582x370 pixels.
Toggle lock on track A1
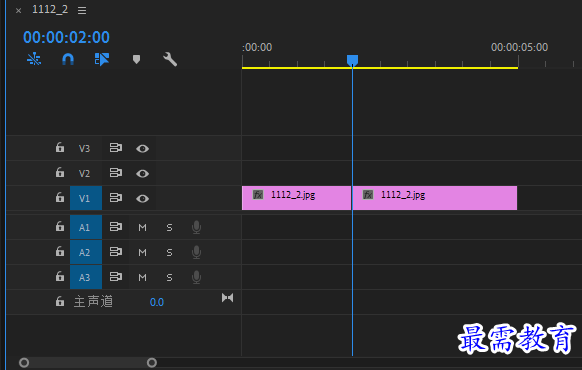(60, 226)
